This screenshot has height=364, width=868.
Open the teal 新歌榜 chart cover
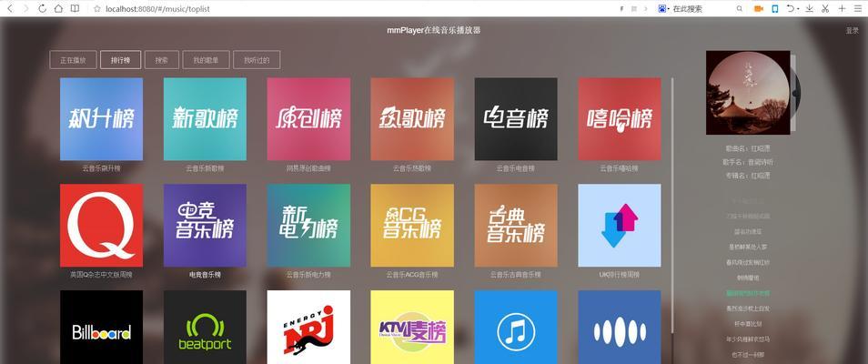(x=205, y=118)
